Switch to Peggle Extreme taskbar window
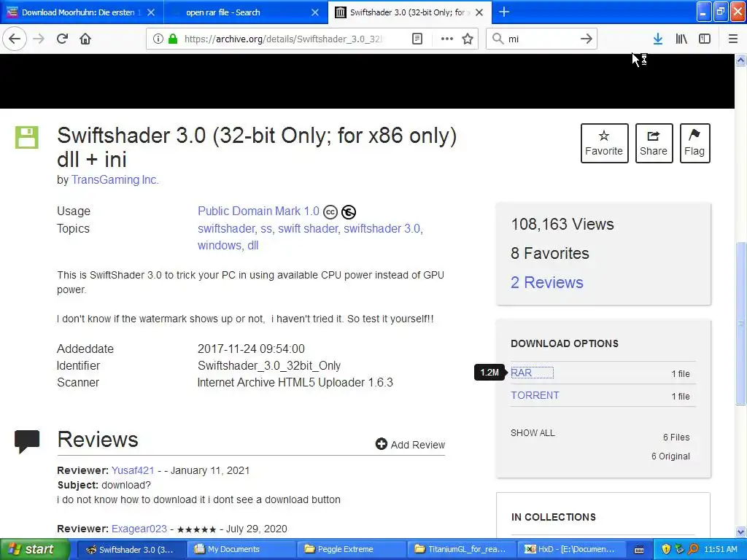This screenshot has height=560, width=747. (351, 549)
